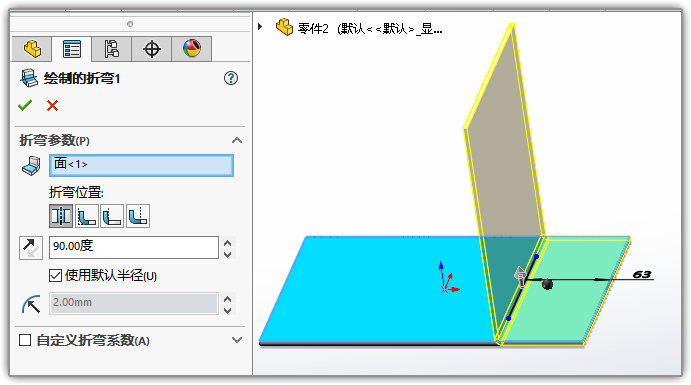Click the 零件2 part icon in viewport
This screenshot has height=385, width=691.
284,27
